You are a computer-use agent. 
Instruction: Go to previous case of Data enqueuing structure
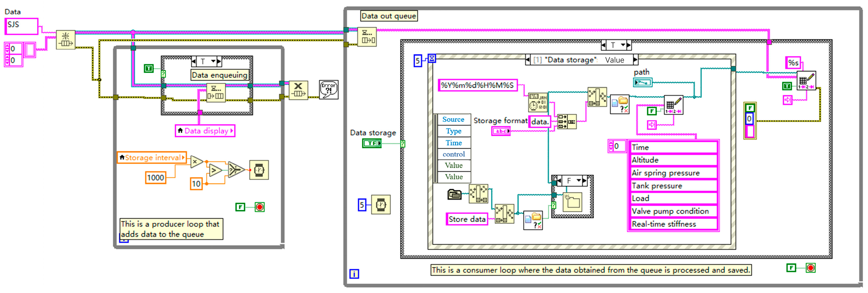coord(194,61)
